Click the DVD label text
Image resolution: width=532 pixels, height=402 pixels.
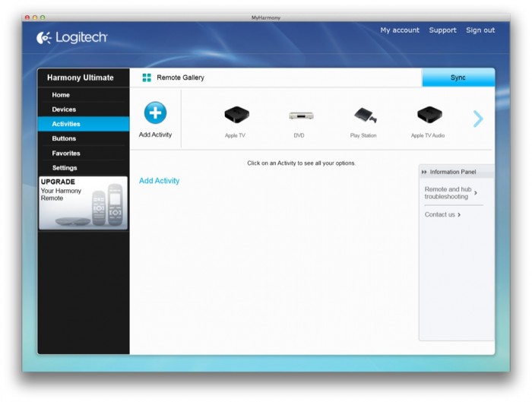(x=299, y=135)
